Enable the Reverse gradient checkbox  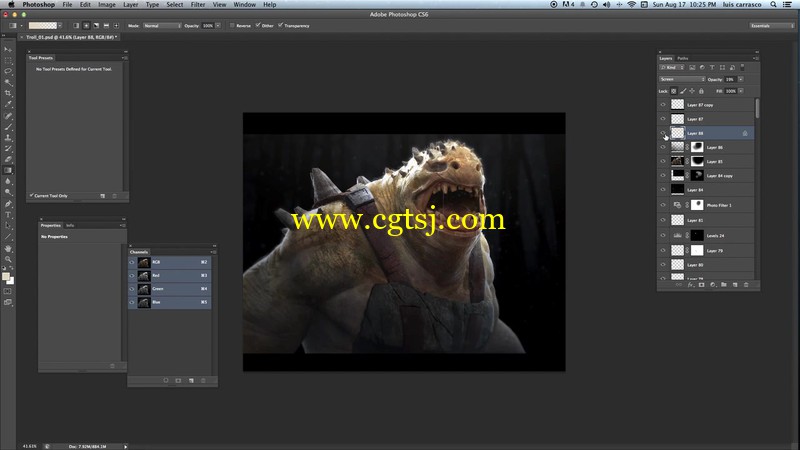(x=232, y=26)
